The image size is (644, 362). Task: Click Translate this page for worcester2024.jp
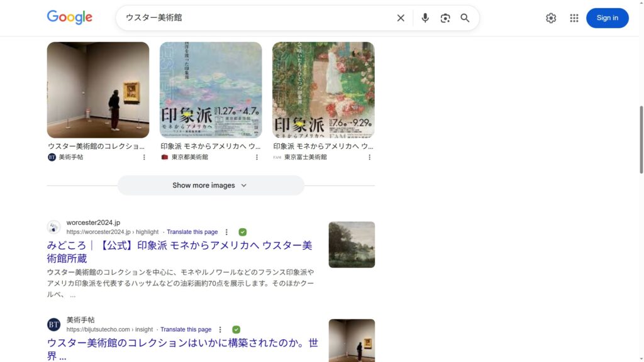192,232
